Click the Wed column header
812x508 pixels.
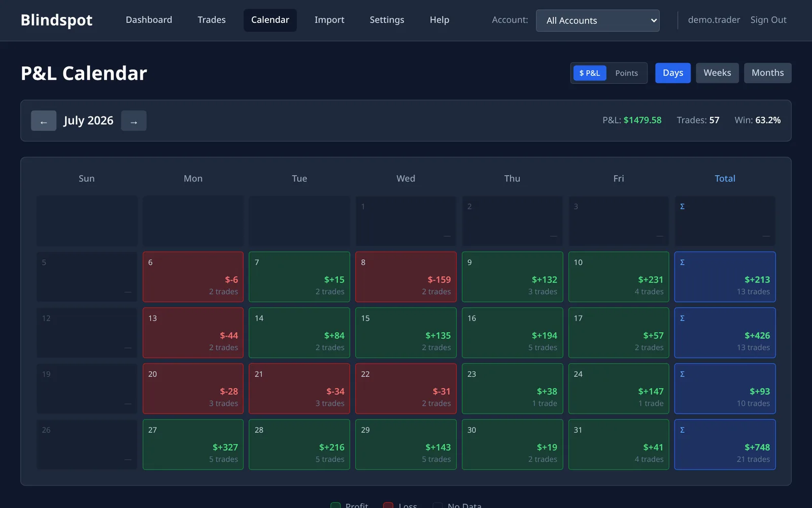point(405,179)
